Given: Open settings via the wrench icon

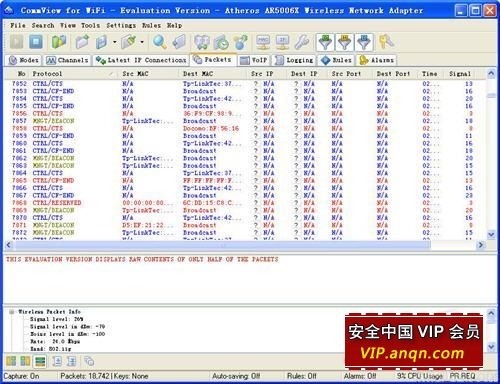Looking at the screenshot, I should [x=302, y=42].
